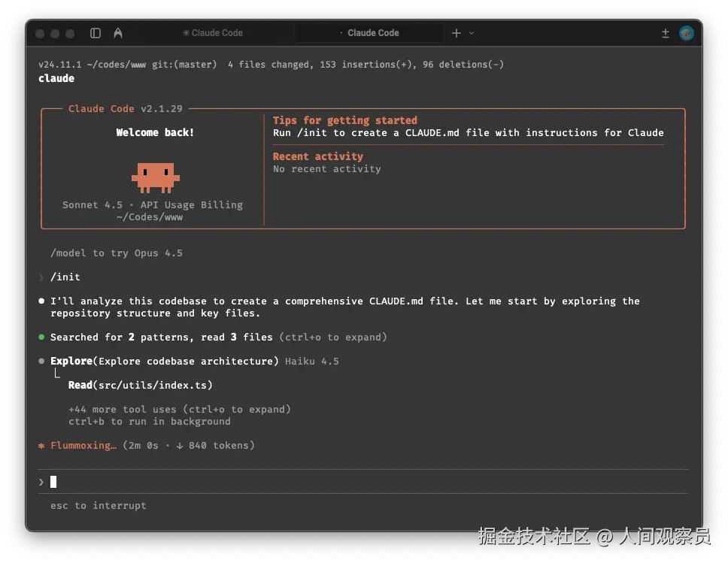Click the red close window button

40,33
